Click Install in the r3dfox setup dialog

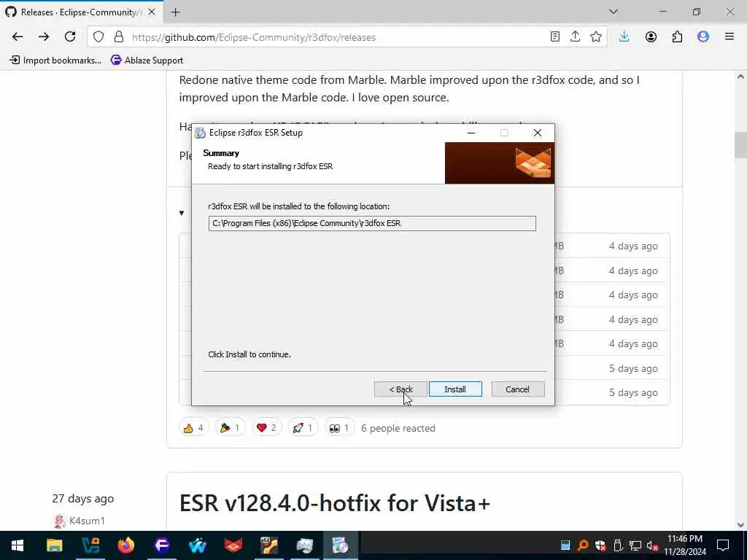455,389
